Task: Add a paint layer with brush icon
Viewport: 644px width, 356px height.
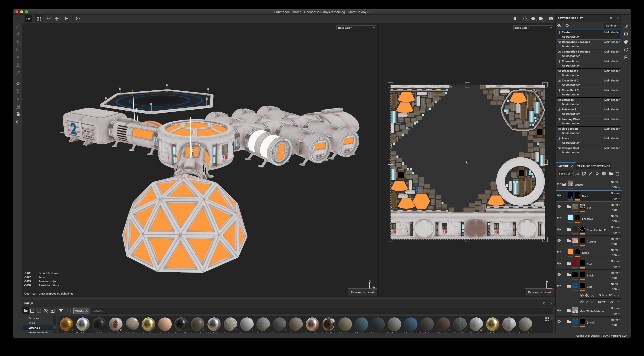Action: pos(590,174)
